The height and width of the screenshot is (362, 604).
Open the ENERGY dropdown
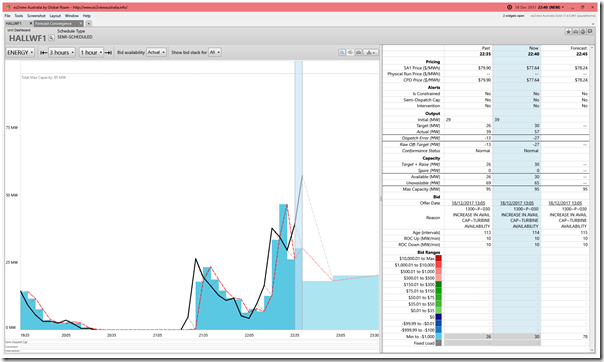click(20, 52)
